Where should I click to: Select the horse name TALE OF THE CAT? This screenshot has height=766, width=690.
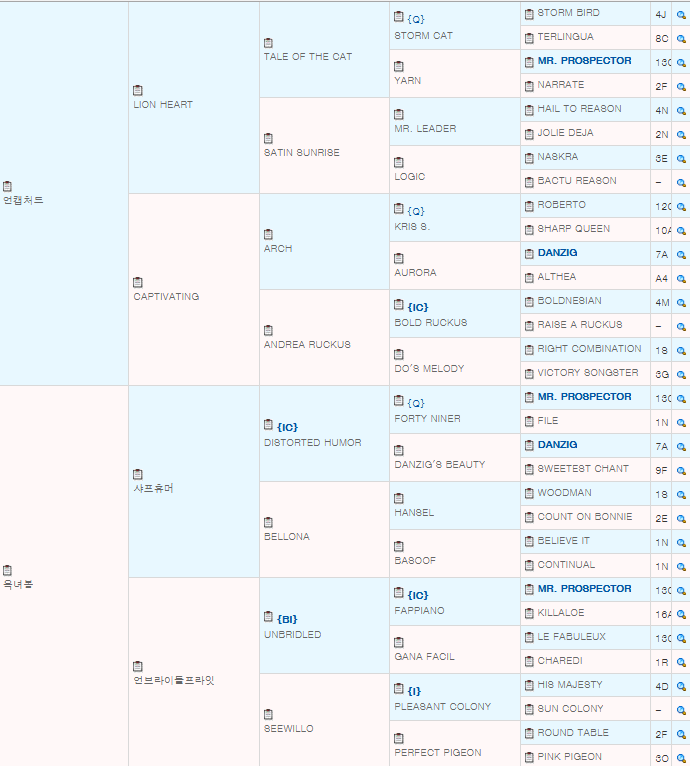(308, 57)
